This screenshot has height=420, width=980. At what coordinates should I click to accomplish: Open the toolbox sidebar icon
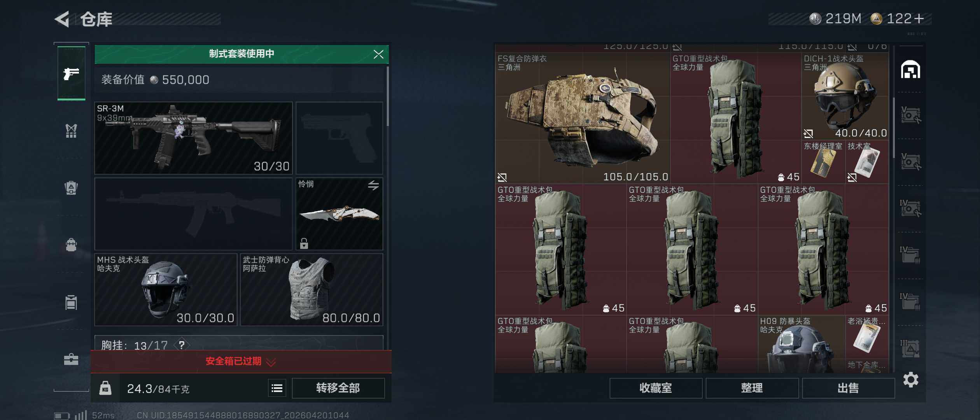pos(71,359)
